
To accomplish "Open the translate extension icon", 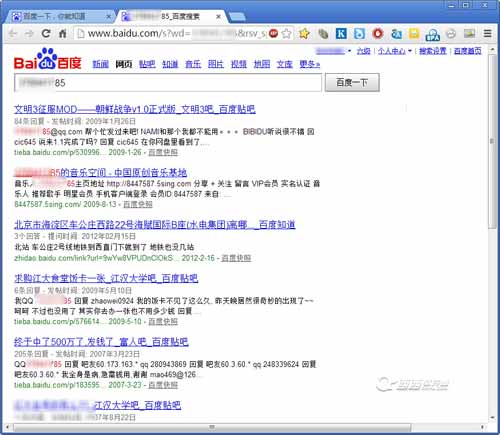I will pos(396,33).
